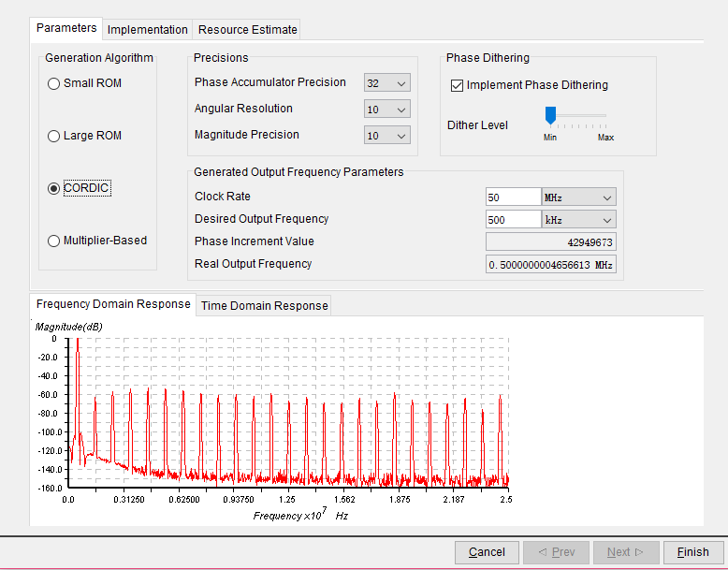Open Phase Accumulator Precision dropdown
Image resolution: width=728 pixels, height=570 pixels.
click(x=387, y=83)
